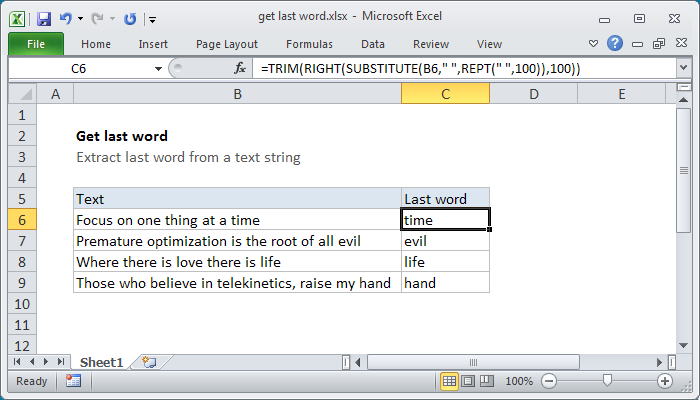Click the Redo arrow icon
The width and height of the screenshot is (700, 400).
pos(97,19)
